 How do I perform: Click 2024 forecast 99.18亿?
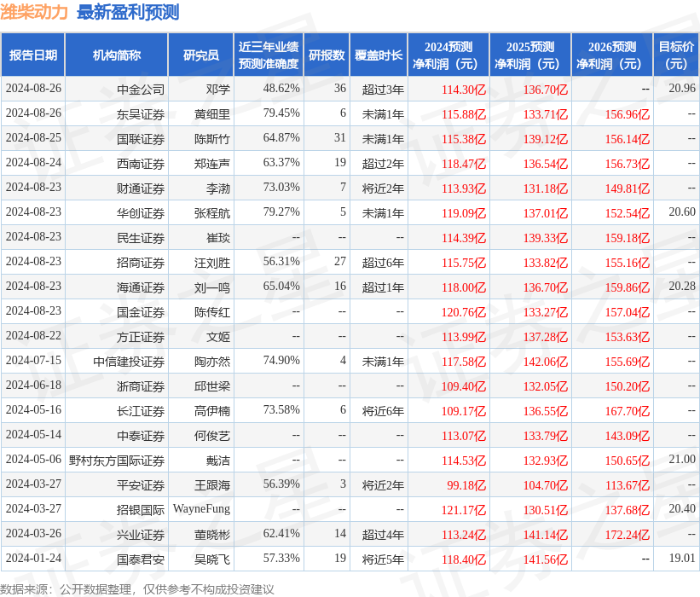tap(466, 485)
